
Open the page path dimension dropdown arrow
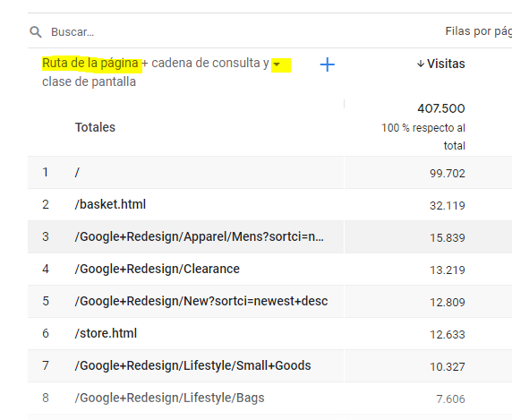coord(277,64)
